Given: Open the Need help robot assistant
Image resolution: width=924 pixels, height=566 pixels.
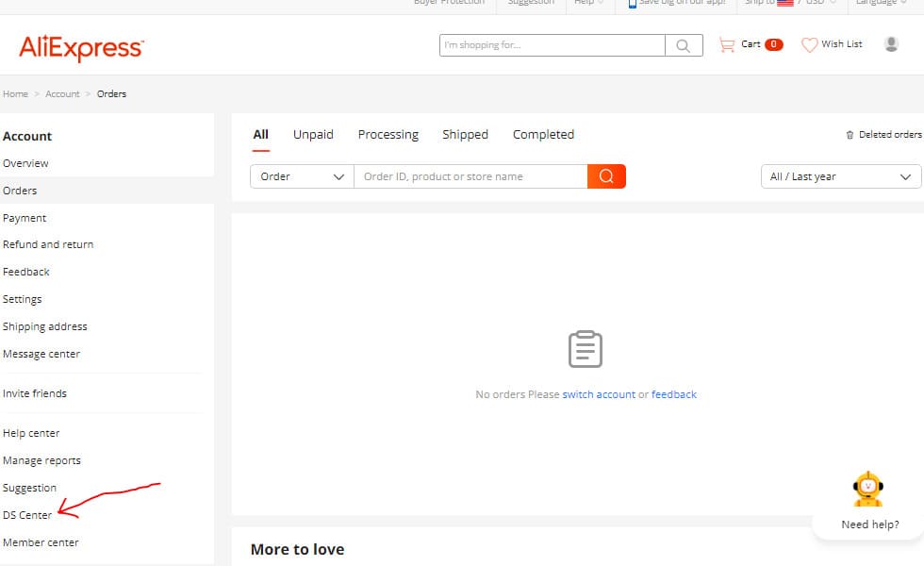Looking at the screenshot, I should (868, 490).
